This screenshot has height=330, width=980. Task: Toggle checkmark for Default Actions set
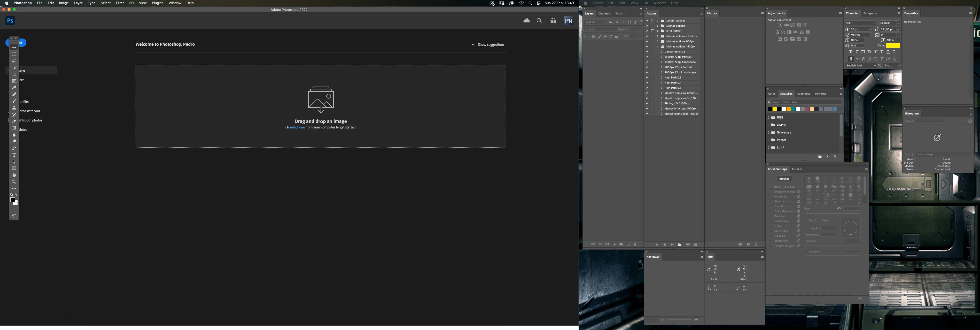coord(647,21)
